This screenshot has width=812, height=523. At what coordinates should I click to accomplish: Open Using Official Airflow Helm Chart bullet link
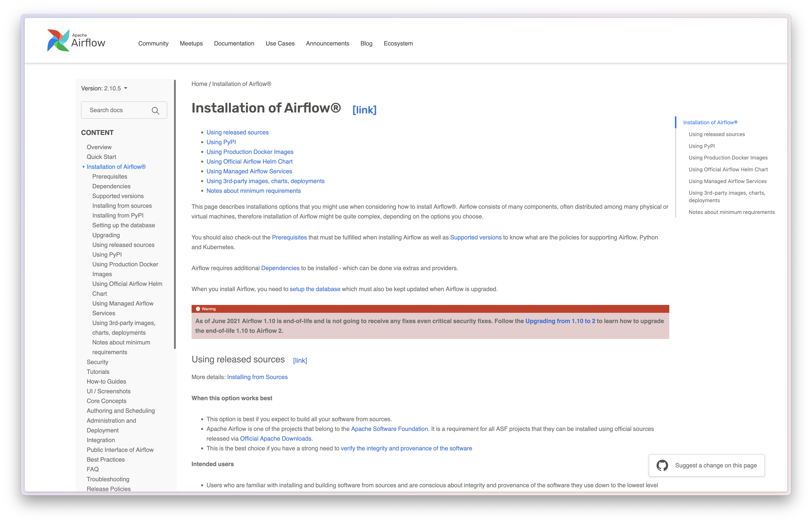tap(249, 162)
